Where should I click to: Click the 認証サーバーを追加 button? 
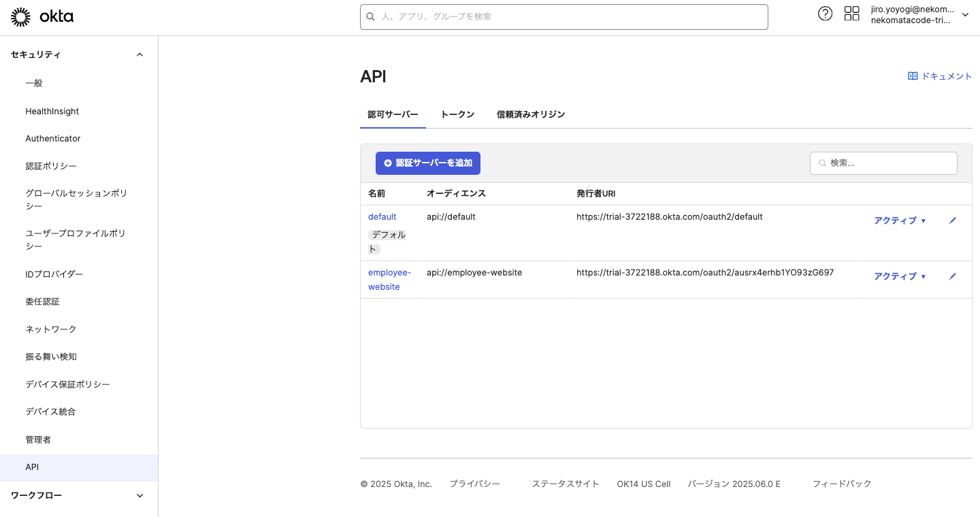(x=428, y=163)
